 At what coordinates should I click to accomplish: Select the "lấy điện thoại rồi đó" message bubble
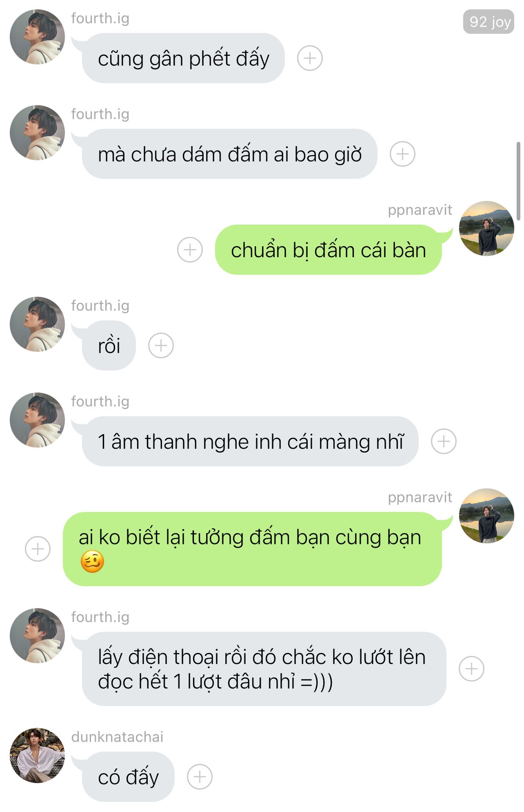pos(264,669)
